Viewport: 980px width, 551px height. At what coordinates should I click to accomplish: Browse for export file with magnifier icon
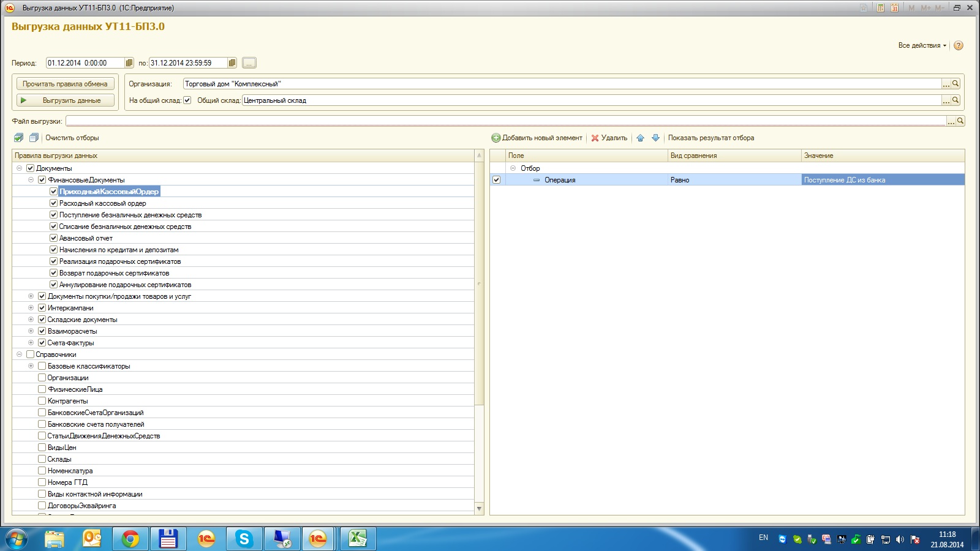[960, 121]
